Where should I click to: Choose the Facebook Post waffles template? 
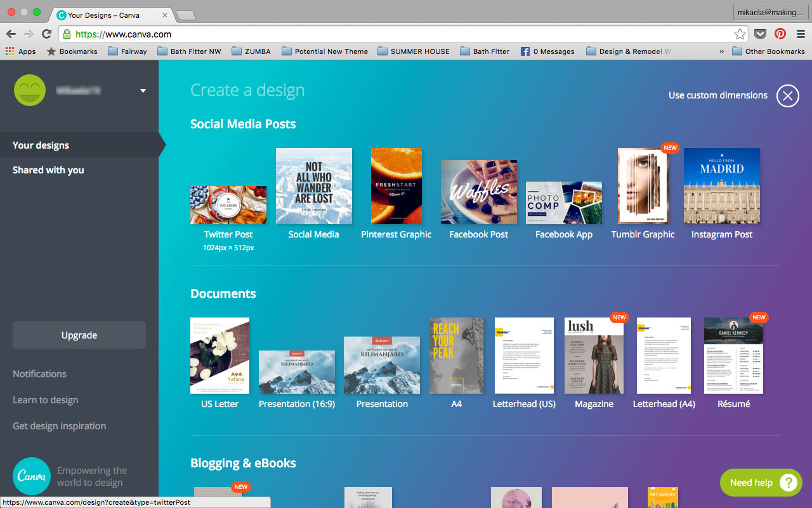(479, 192)
